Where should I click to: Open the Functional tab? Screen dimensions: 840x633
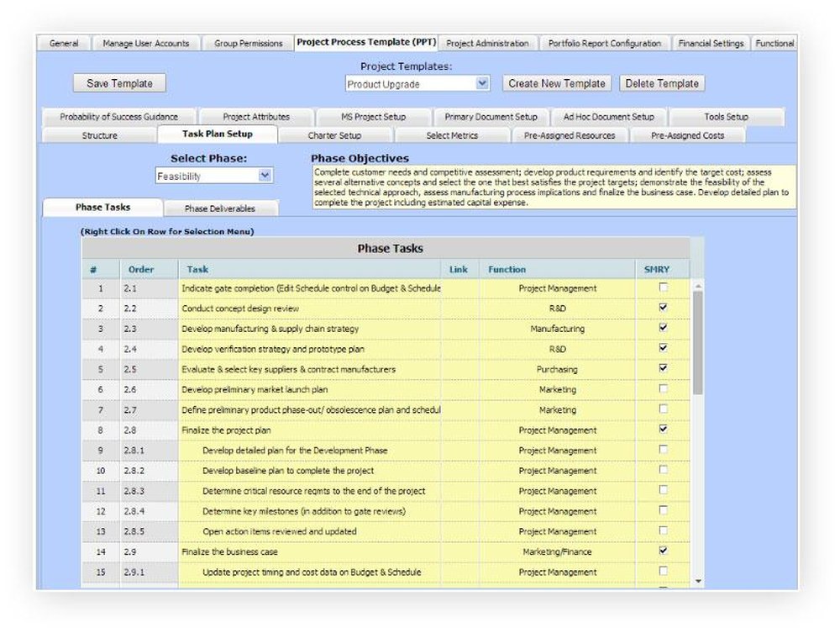click(x=774, y=44)
